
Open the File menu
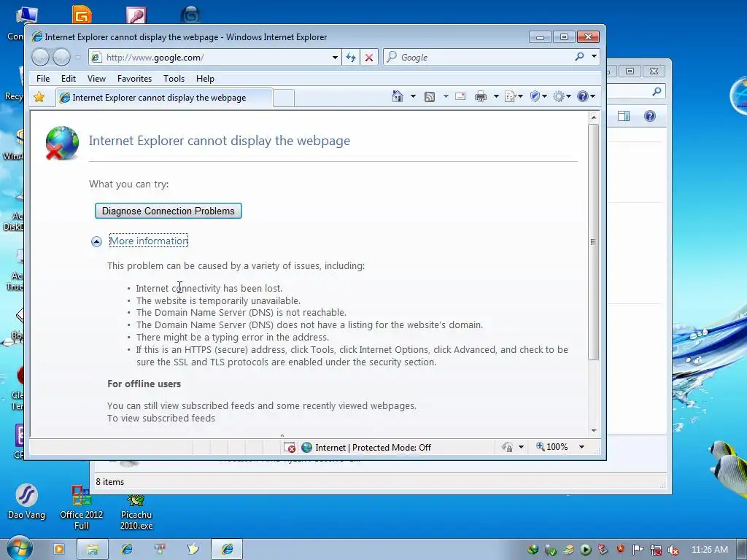point(43,79)
